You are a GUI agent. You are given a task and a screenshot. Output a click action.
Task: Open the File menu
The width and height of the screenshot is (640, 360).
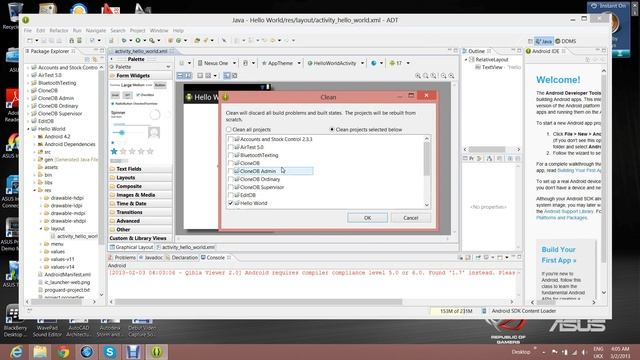pyautogui.click(x=27, y=31)
